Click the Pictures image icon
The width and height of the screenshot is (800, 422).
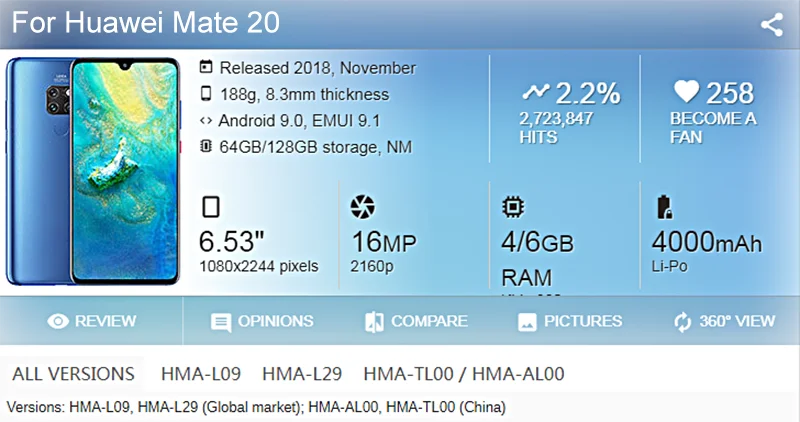(527, 322)
